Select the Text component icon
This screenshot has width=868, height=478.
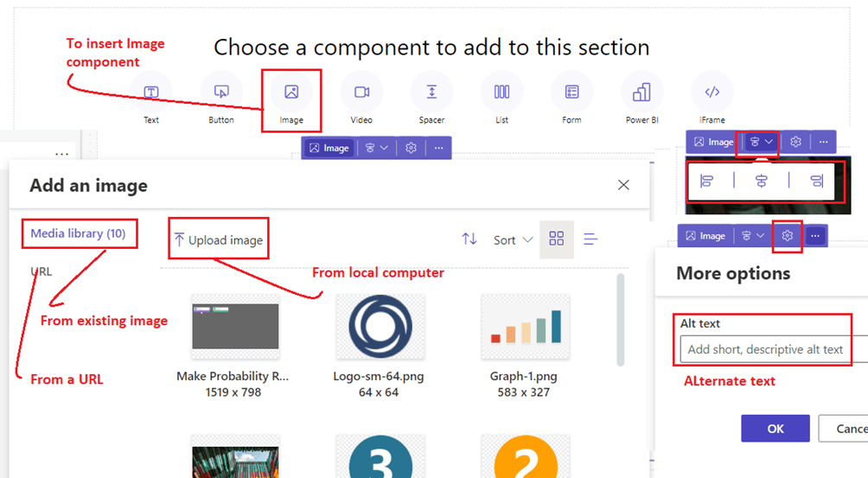click(151, 92)
